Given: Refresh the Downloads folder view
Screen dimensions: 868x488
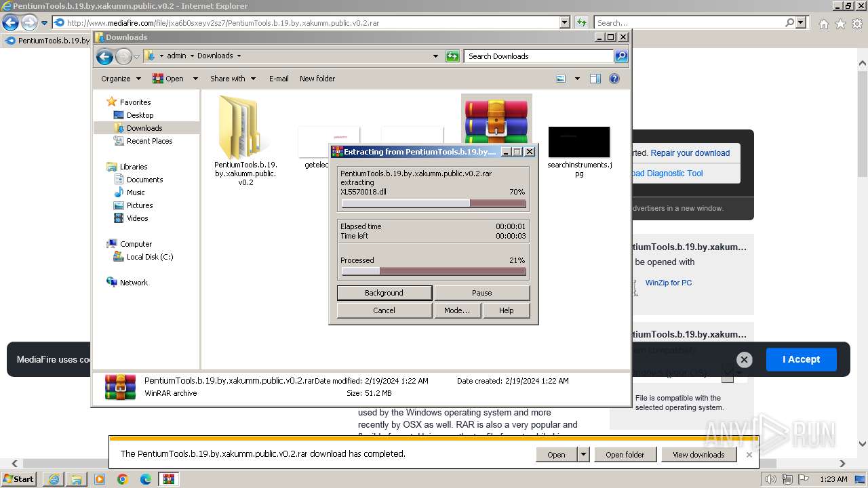Looking at the screenshot, I should click(x=452, y=56).
